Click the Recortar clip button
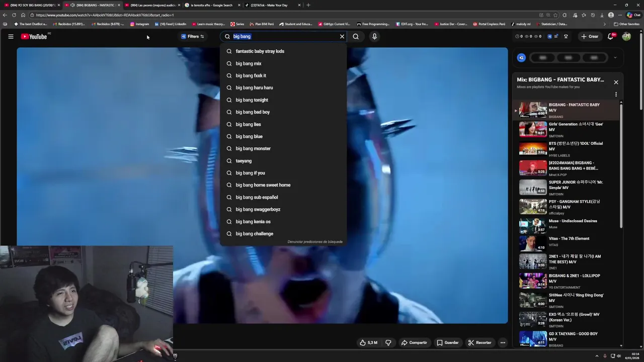 tap(479, 342)
